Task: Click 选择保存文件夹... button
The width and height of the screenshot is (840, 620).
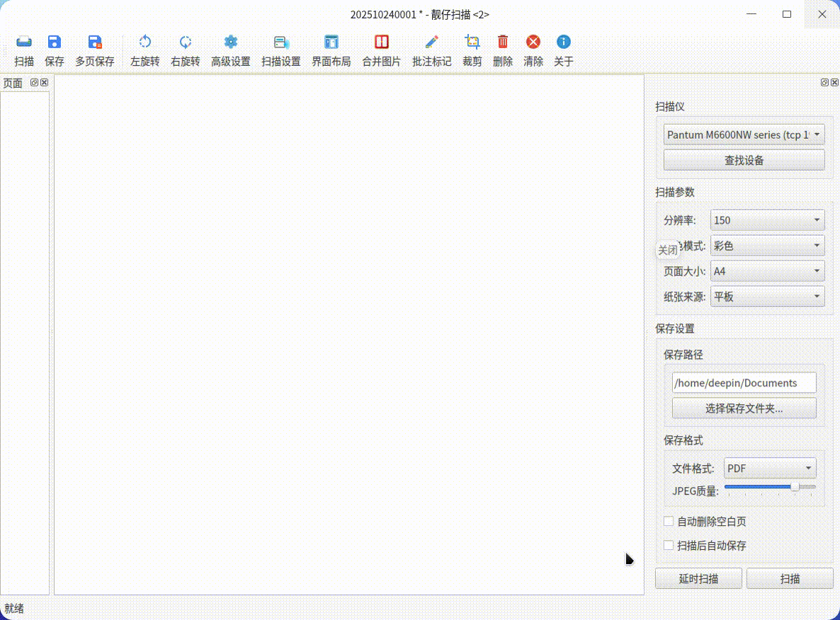Action: pyautogui.click(x=744, y=408)
